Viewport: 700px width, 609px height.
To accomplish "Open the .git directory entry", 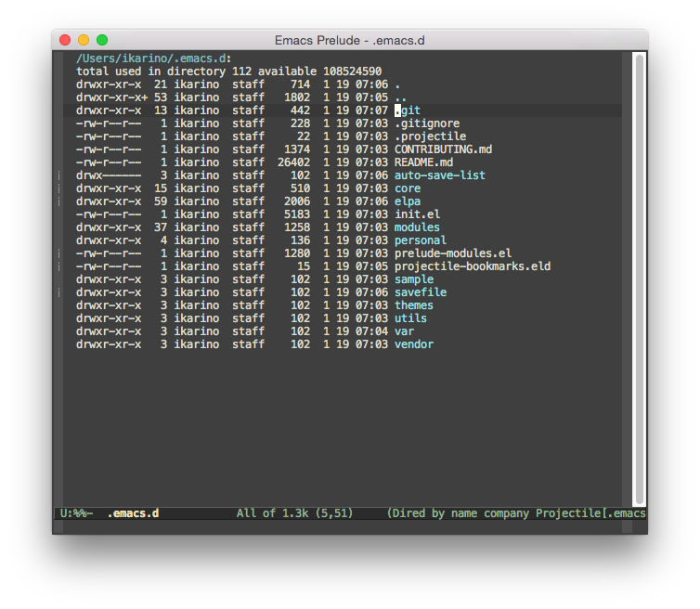I will coord(408,110).
